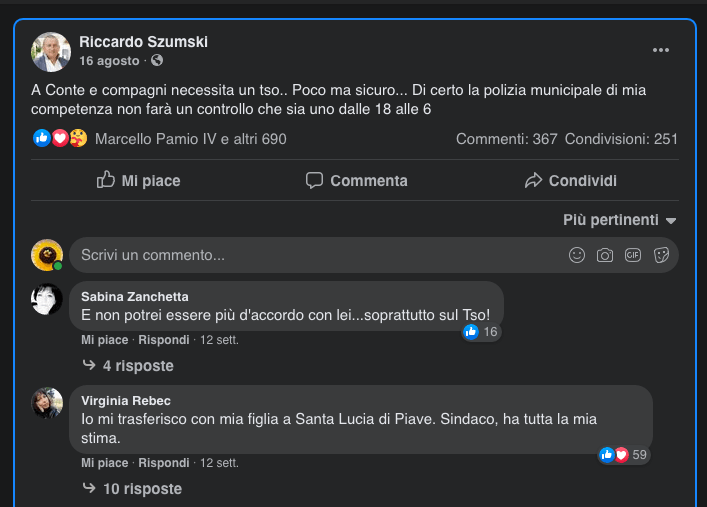Click Mi piace under Virginia Rebec's comment
The width and height of the screenshot is (707, 507).
pyautogui.click(x=104, y=463)
